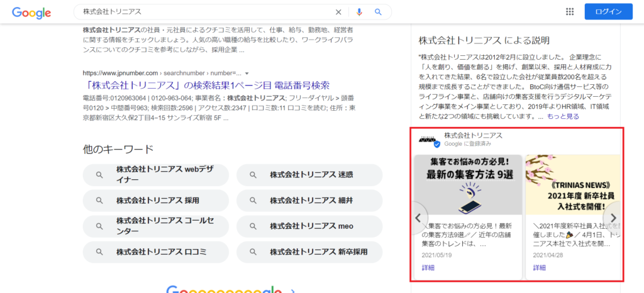Search 株式会社トリニアス 採用 suggestion
Viewport: 644px width, 293px height.
click(x=156, y=200)
